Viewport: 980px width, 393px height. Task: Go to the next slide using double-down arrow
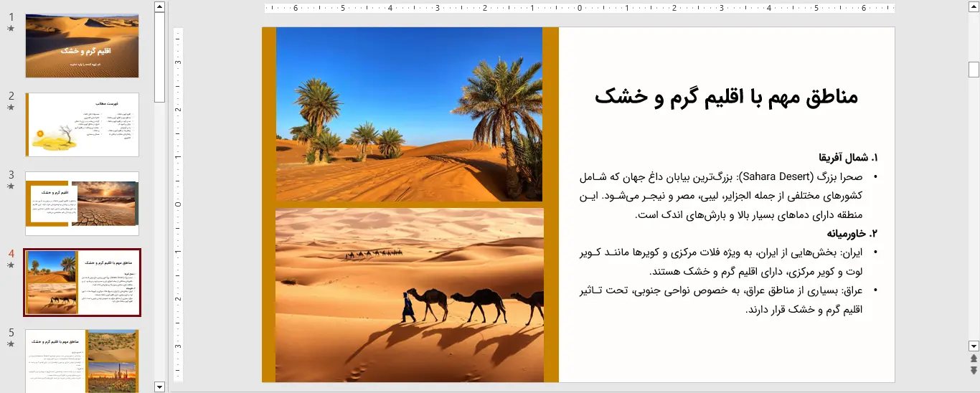click(974, 370)
